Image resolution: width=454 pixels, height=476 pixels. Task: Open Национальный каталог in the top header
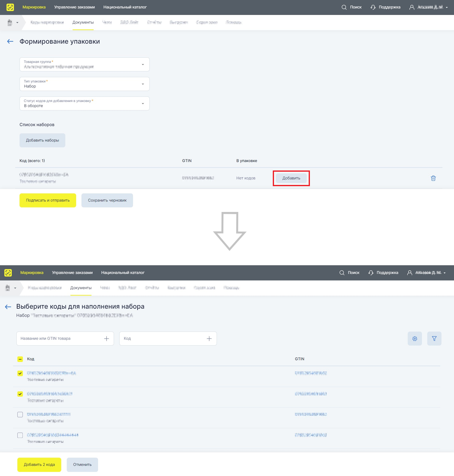125,7
